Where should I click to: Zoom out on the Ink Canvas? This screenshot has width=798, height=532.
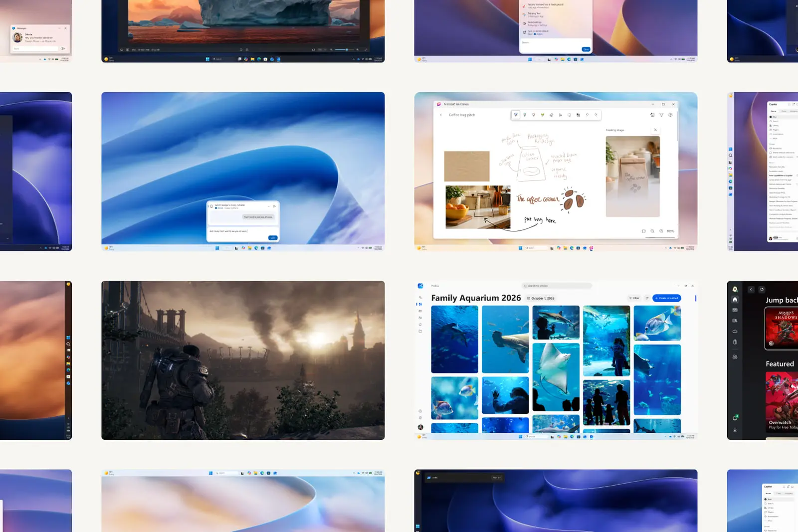coord(652,231)
